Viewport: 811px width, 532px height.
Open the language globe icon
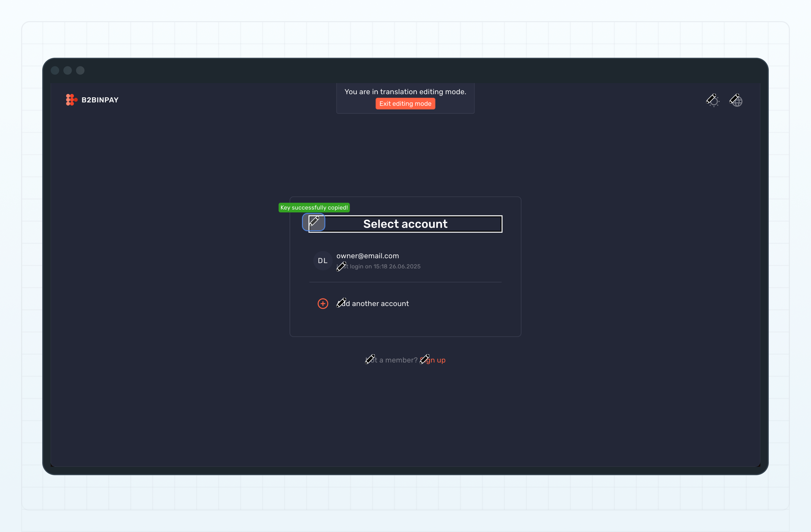[738, 102]
